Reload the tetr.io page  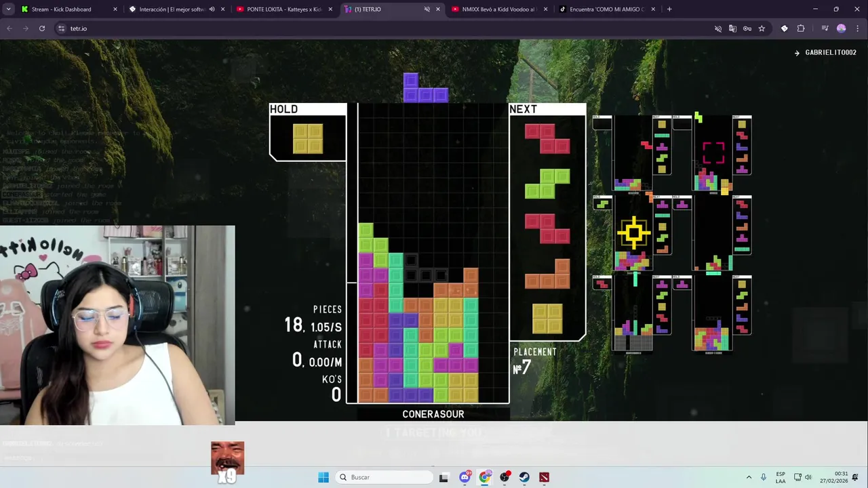42,28
